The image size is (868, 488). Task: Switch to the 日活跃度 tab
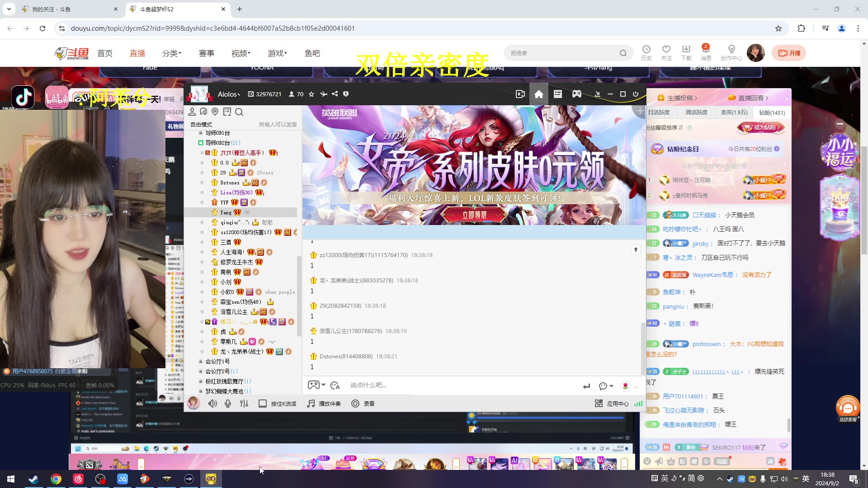coord(659,113)
